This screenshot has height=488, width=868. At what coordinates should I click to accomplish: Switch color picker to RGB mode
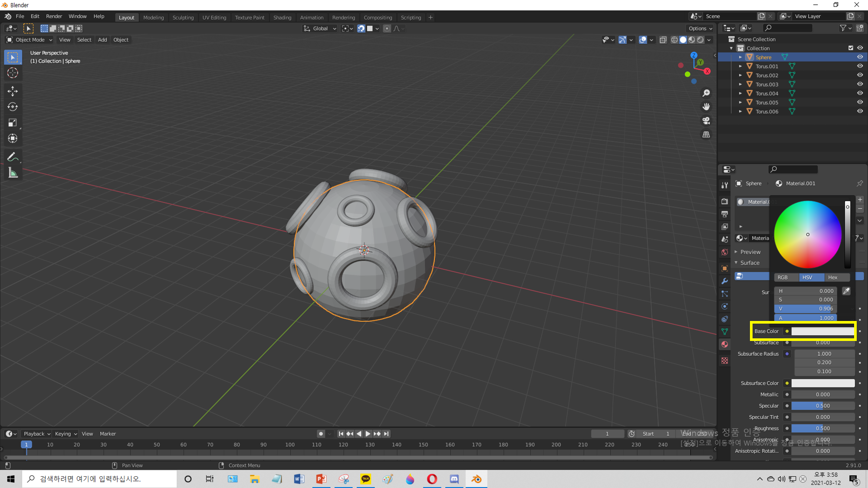click(x=782, y=277)
